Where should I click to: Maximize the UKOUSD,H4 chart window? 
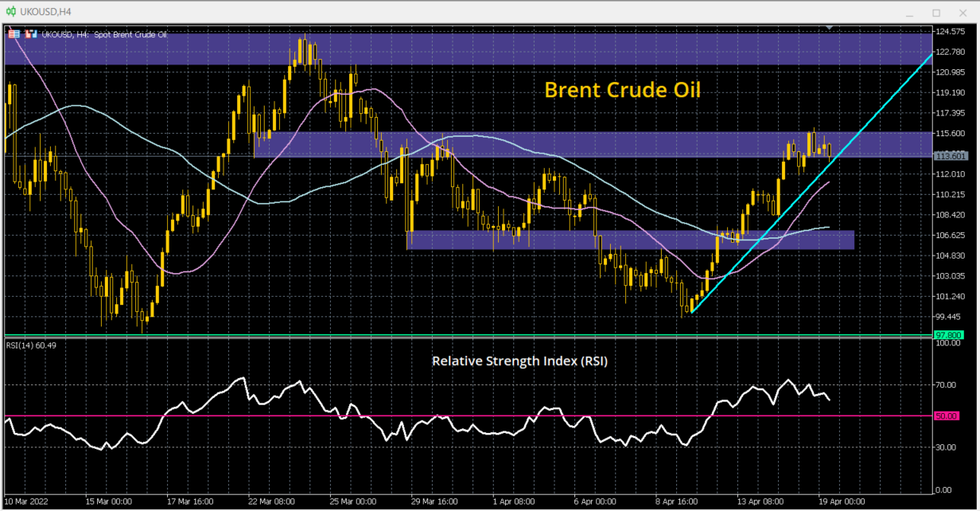point(936,13)
